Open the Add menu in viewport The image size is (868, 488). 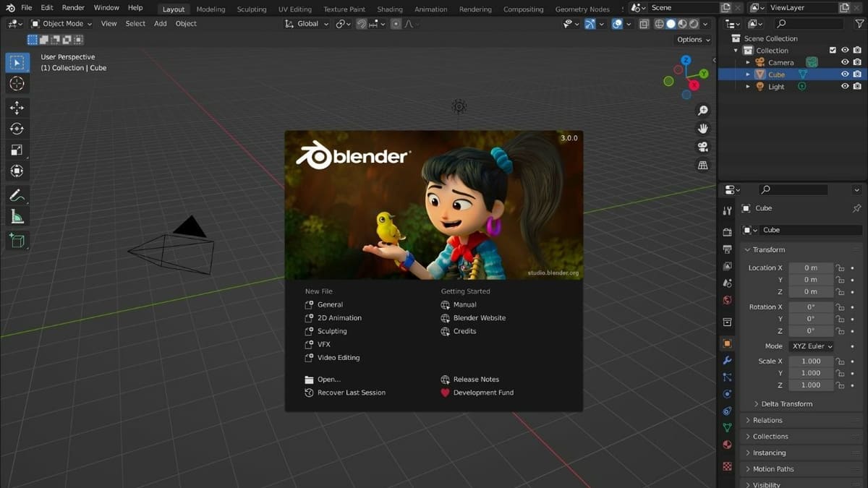pos(161,24)
